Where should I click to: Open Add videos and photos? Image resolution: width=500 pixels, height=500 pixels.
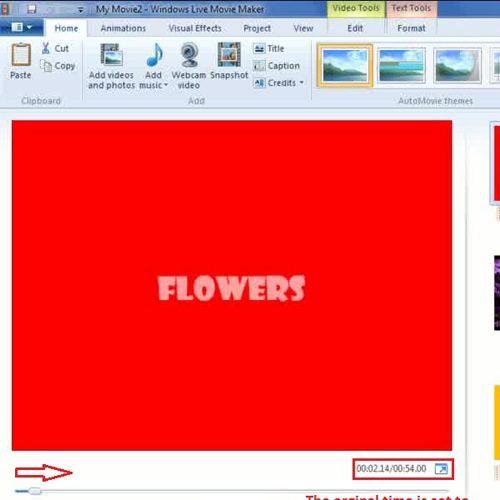[111, 67]
